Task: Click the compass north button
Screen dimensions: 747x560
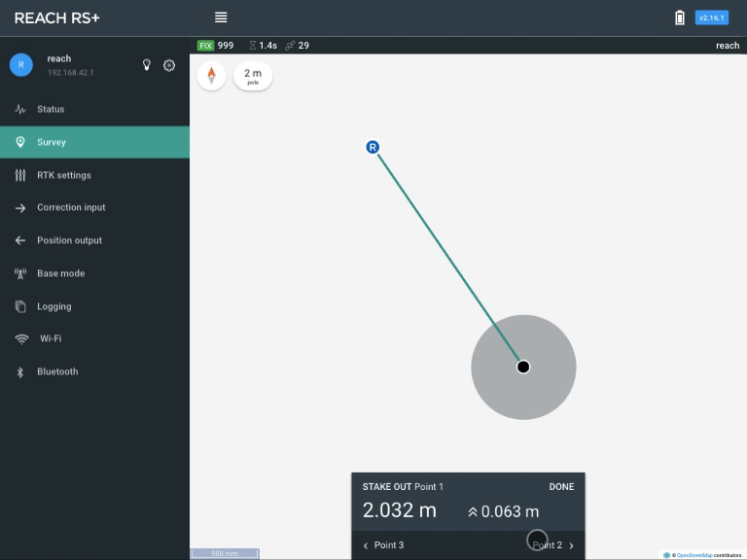Action: 211,76
